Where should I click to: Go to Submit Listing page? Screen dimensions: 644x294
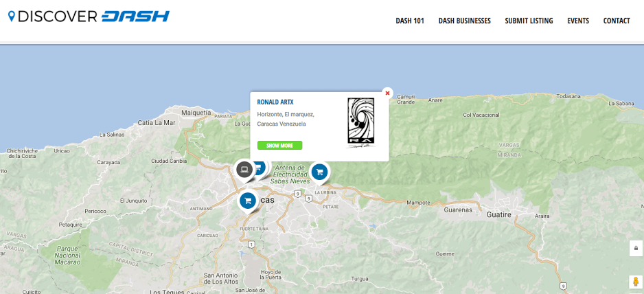[529, 21]
